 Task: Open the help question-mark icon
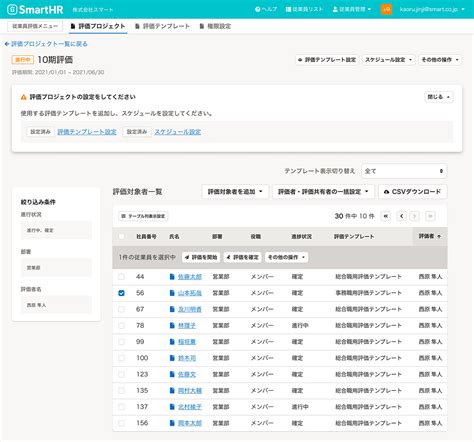coord(257,9)
